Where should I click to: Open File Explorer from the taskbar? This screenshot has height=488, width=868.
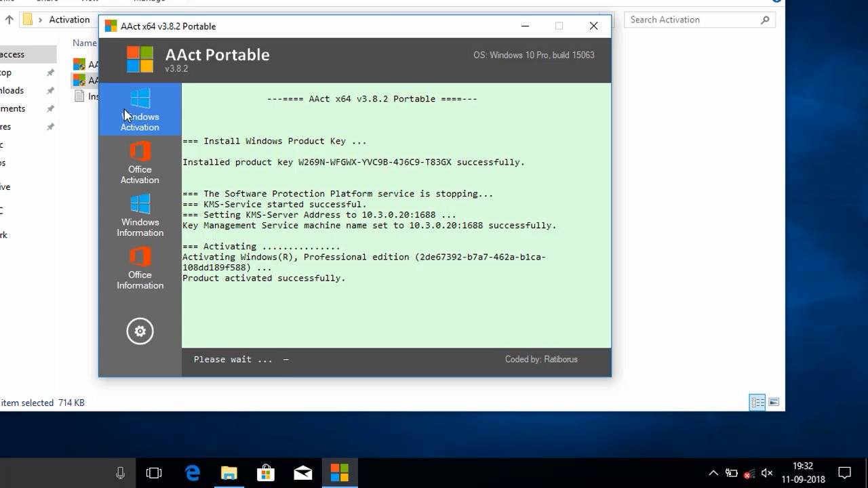click(229, 472)
